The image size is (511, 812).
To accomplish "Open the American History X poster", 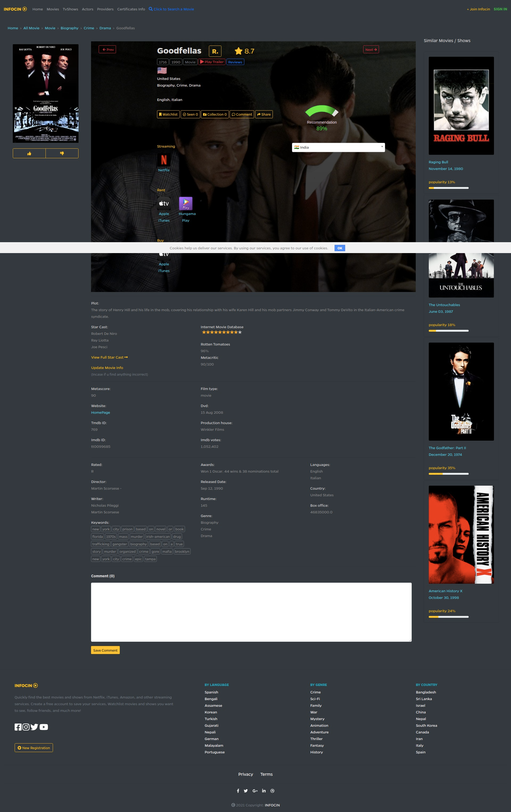I will [x=461, y=534].
